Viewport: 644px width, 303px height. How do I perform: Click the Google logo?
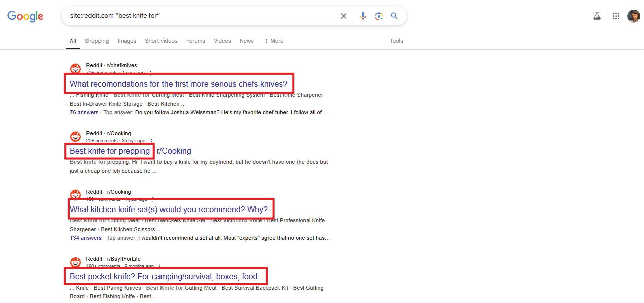click(x=25, y=16)
